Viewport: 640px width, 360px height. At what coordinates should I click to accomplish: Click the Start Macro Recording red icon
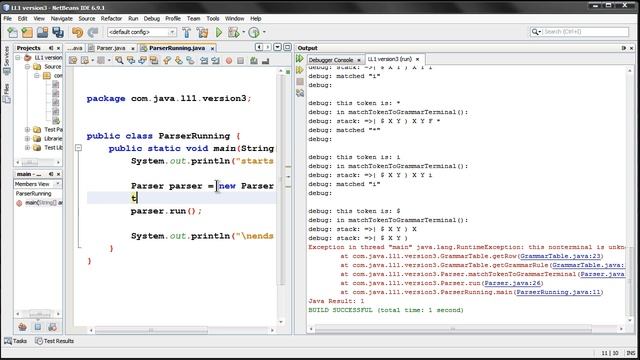229,60
